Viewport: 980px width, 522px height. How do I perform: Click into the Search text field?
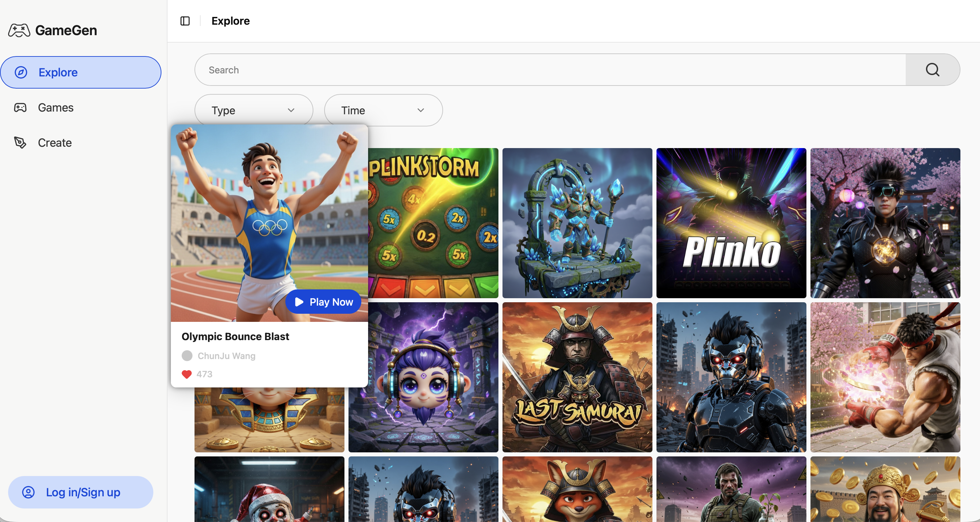[550, 70]
